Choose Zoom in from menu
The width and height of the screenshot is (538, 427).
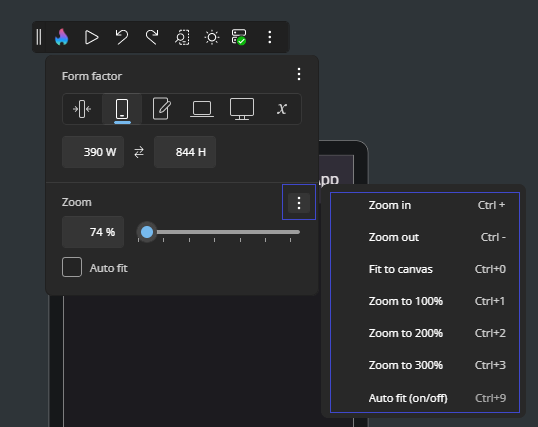(x=425, y=205)
